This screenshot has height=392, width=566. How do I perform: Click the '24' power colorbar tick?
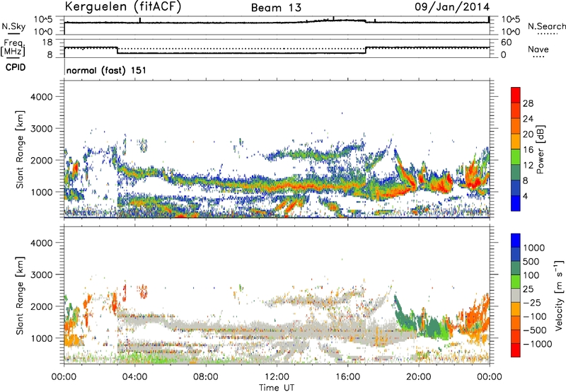tap(528, 119)
